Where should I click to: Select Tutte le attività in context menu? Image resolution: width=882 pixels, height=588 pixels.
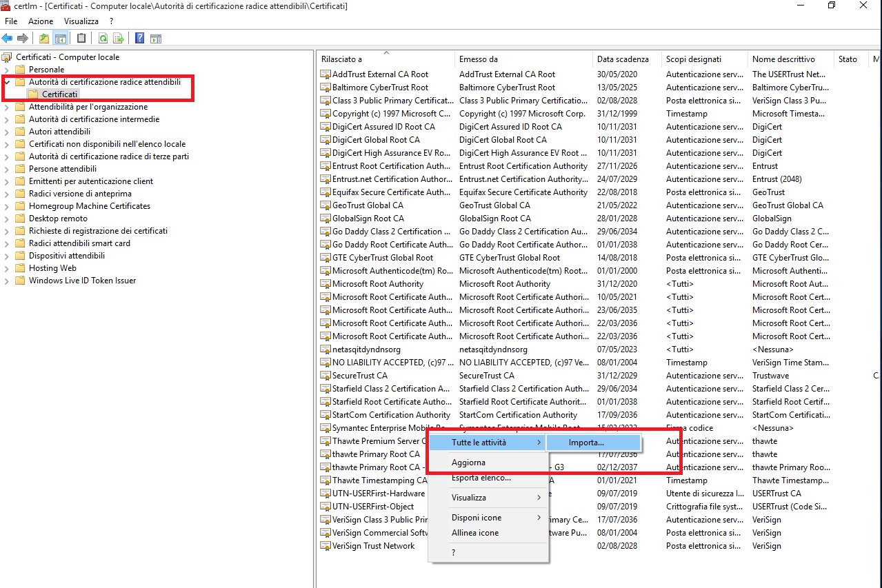pos(488,443)
